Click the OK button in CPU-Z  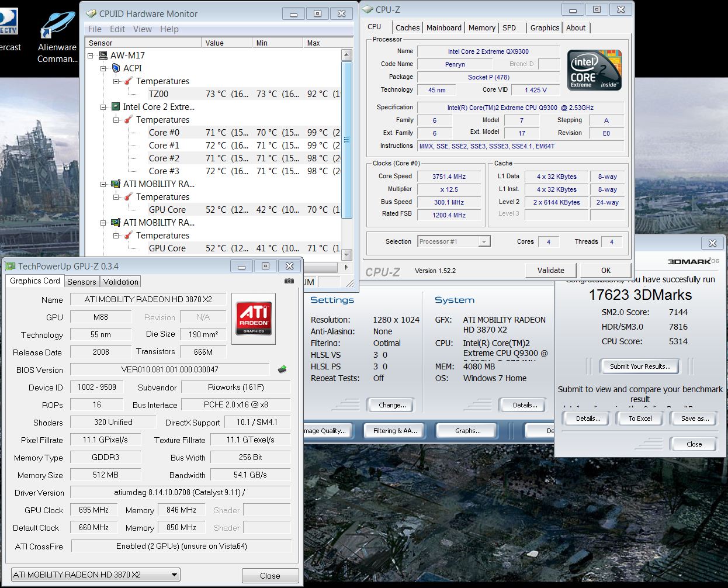(606, 270)
